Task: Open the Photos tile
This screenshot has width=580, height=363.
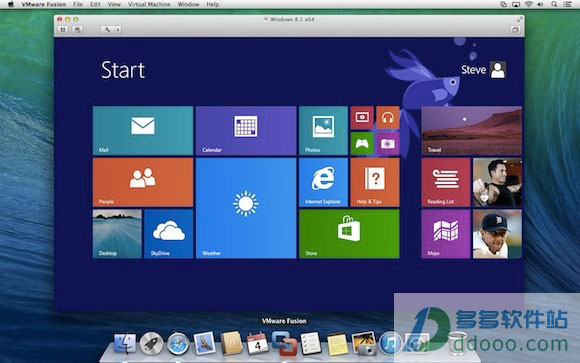Action: (x=323, y=130)
